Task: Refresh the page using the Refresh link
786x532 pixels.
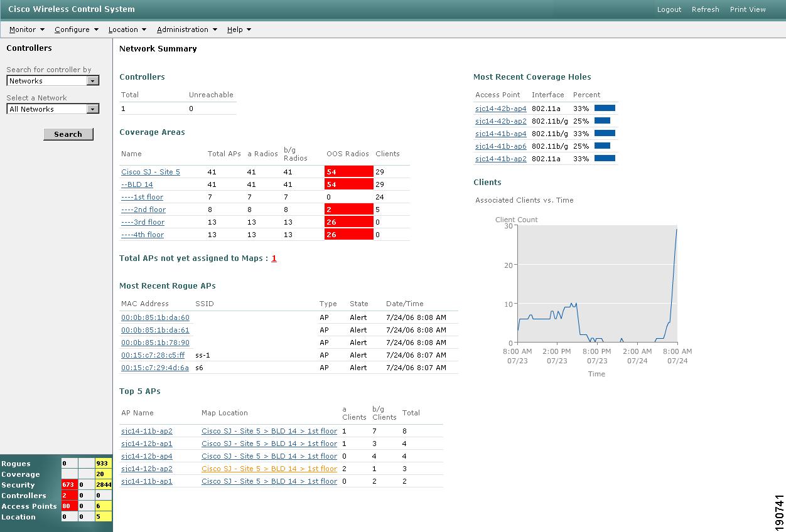Action: [706, 9]
